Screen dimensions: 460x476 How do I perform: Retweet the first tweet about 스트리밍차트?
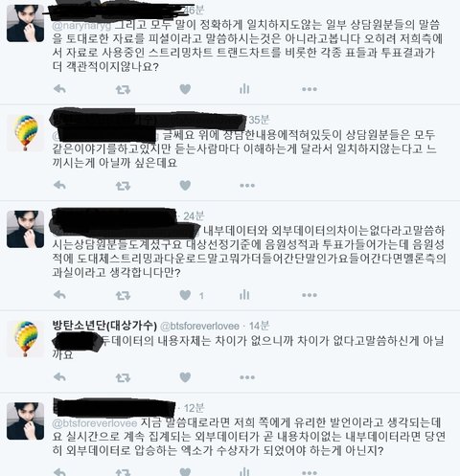pyautogui.click(x=123, y=89)
